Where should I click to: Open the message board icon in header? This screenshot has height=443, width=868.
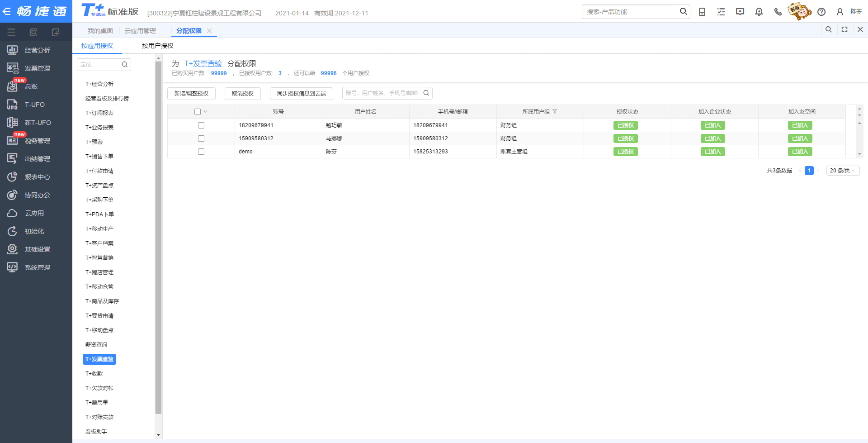pyautogui.click(x=740, y=12)
